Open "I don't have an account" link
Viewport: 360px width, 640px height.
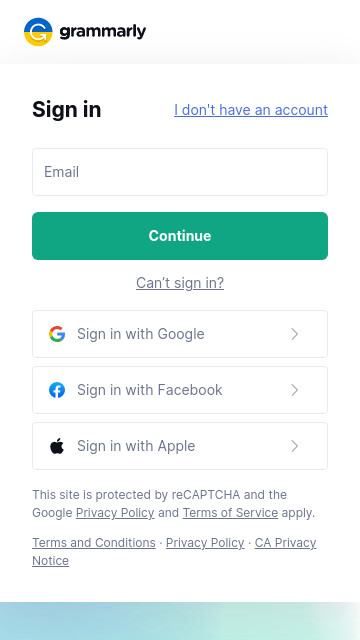click(251, 110)
